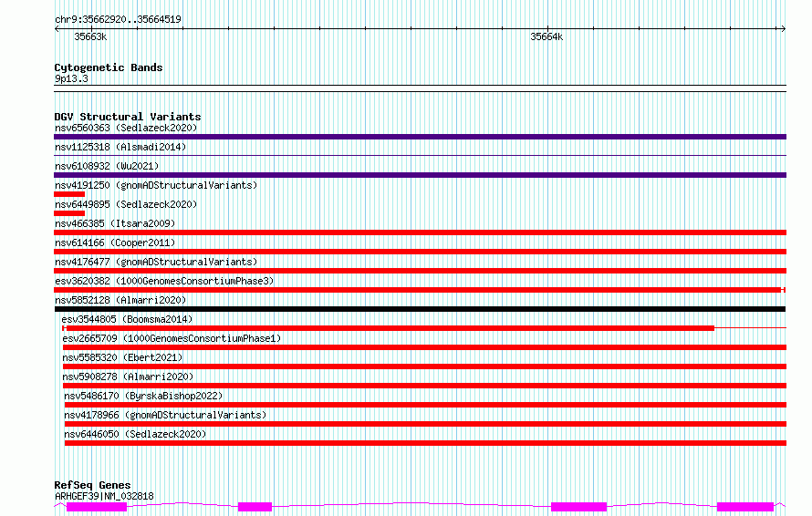This screenshot has height=516, width=812.
Task: Click the third magenta exon of ARHGEF39
Action: (578, 507)
